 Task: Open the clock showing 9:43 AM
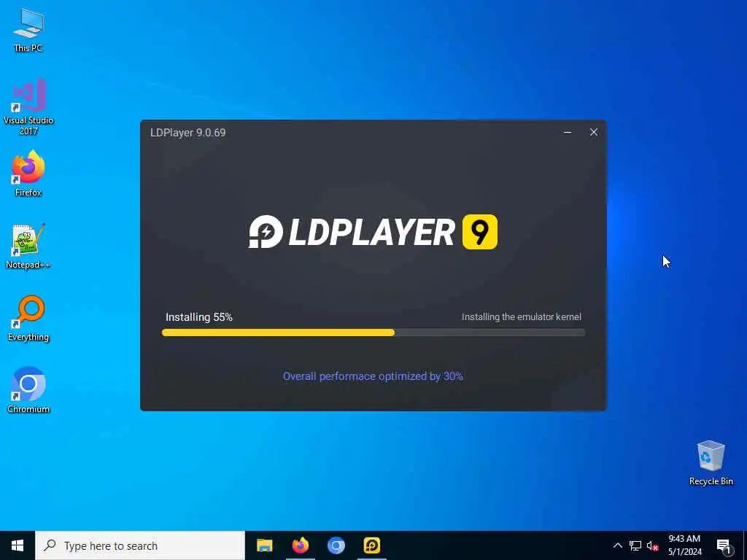[x=684, y=545]
